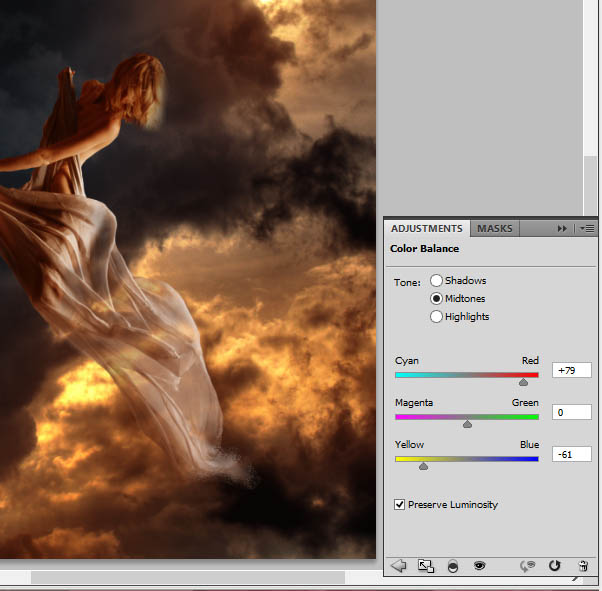Switch to the Adjustments tab

click(427, 229)
